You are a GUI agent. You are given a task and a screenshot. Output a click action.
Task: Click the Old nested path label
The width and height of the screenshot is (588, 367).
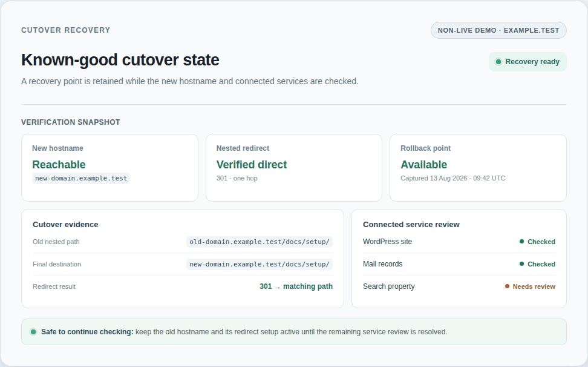click(56, 242)
